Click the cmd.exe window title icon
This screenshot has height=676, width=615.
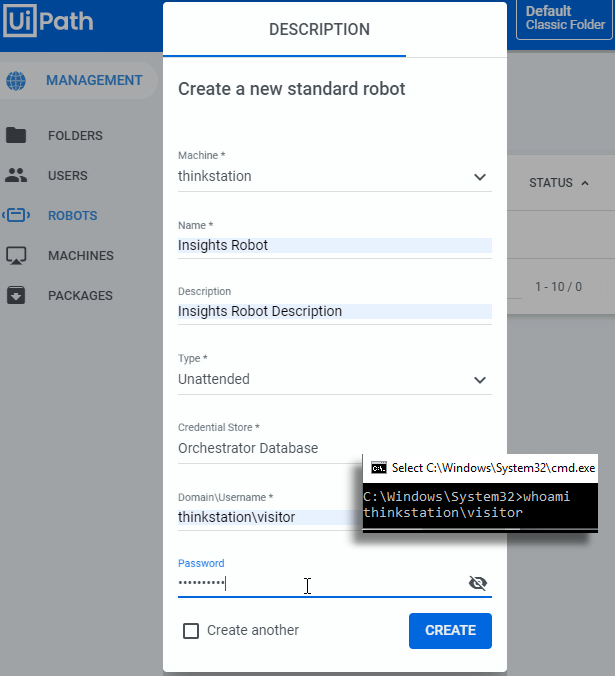(378, 467)
